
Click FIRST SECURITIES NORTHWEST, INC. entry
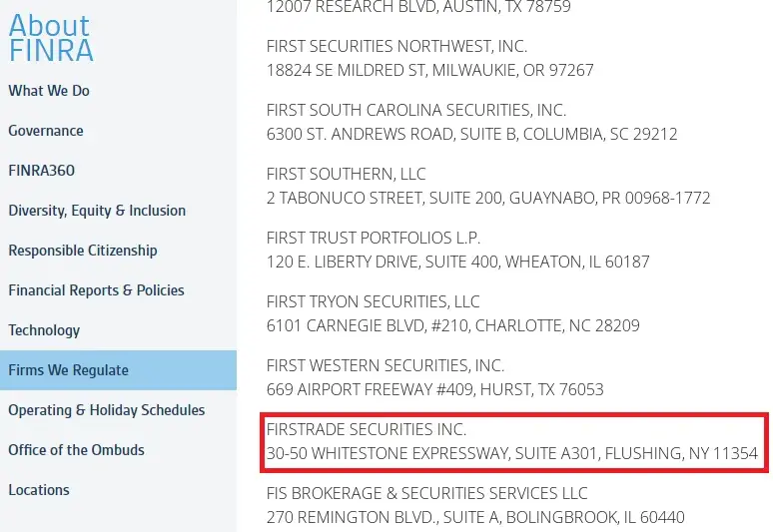point(396,46)
